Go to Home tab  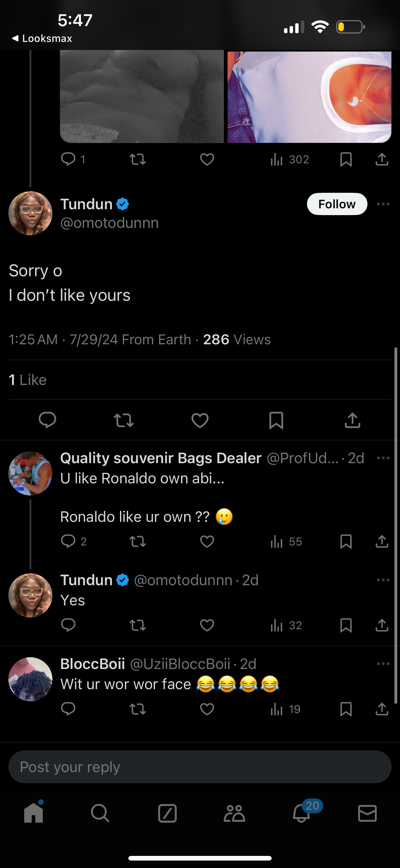[x=34, y=813]
